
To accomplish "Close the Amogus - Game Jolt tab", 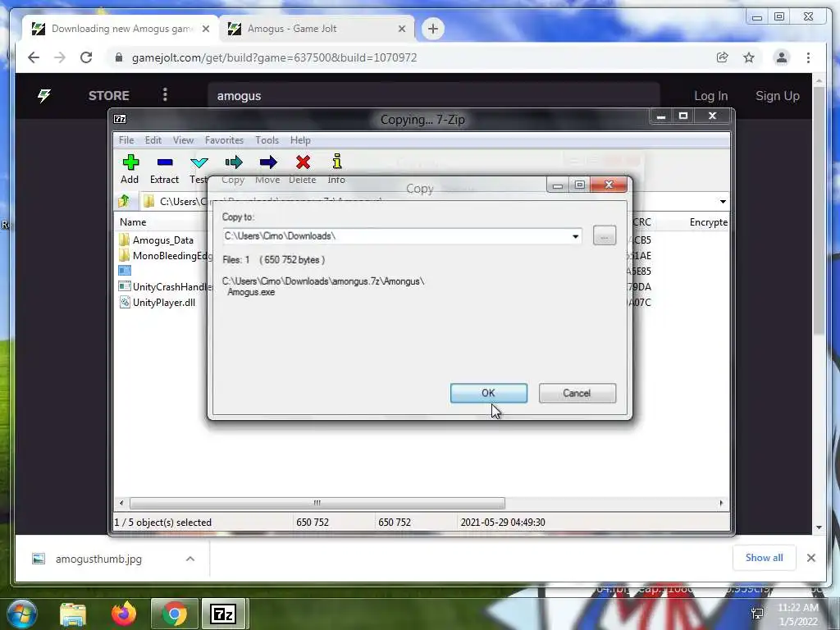I will click(x=402, y=29).
